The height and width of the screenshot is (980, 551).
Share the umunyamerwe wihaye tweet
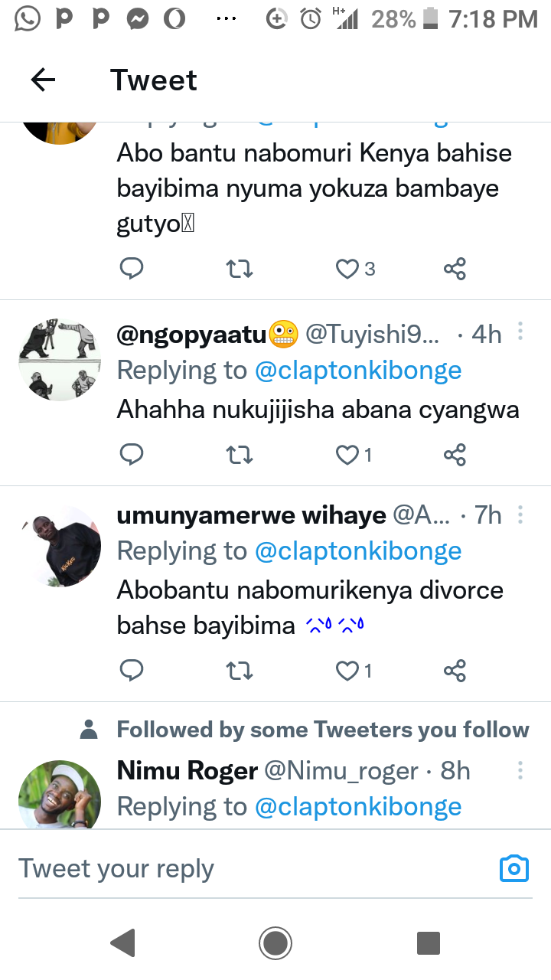(x=455, y=671)
